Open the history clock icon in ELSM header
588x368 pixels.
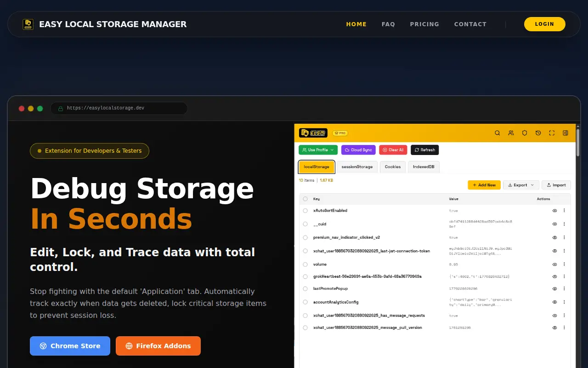538,133
